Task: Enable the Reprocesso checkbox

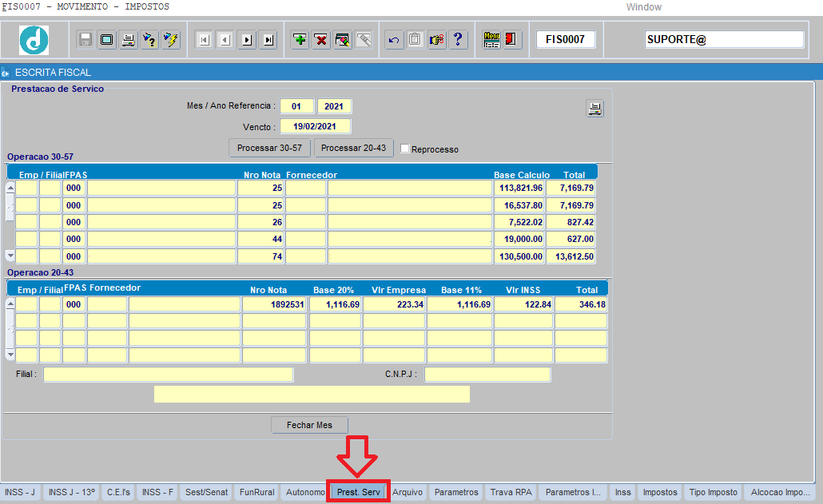Action: coord(405,149)
